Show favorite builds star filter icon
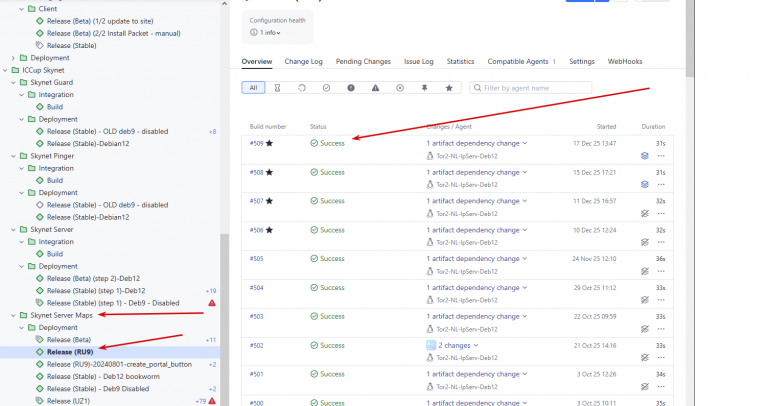The width and height of the screenshot is (768, 406). click(449, 88)
